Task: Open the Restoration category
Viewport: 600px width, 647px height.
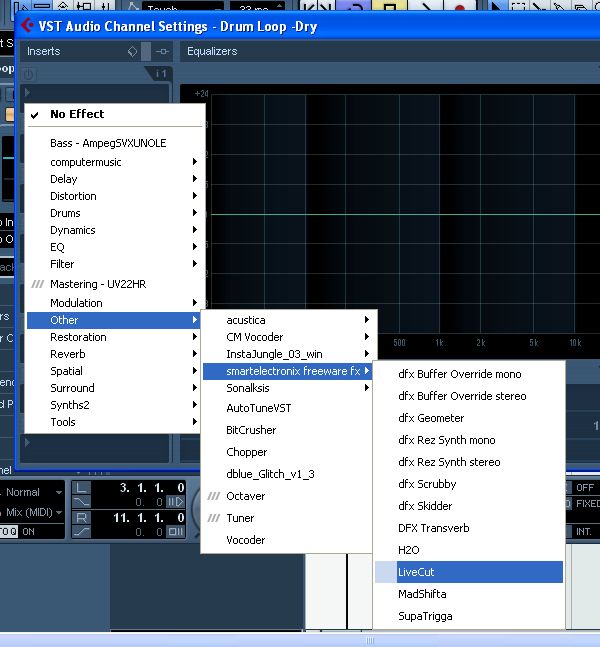Action: click(x=115, y=337)
